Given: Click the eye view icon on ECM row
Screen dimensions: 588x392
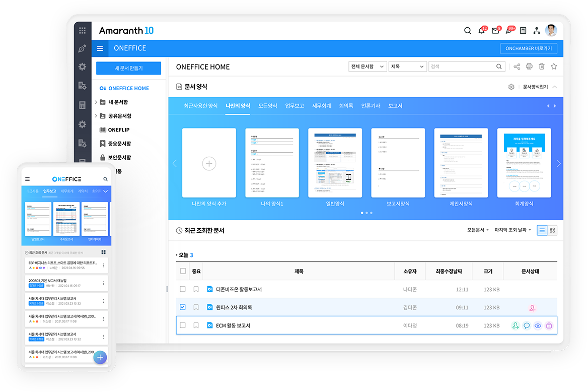Looking at the screenshot, I should [x=538, y=325].
